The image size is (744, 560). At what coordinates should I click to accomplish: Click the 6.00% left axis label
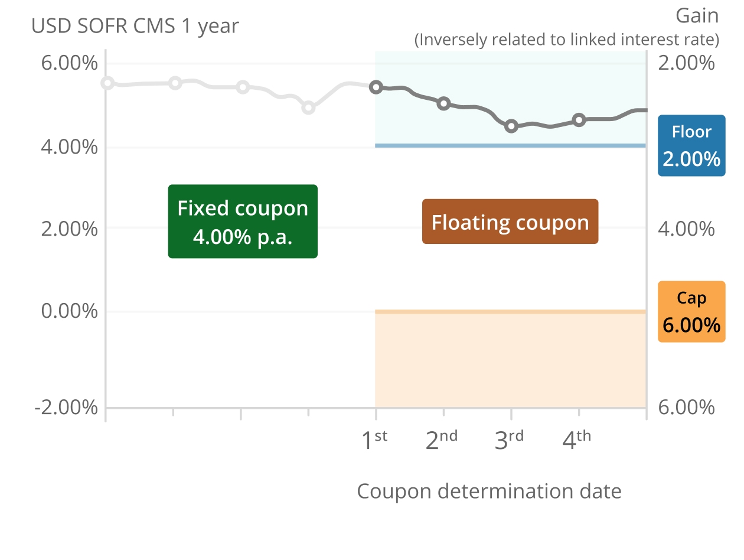pyautogui.click(x=69, y=63)
